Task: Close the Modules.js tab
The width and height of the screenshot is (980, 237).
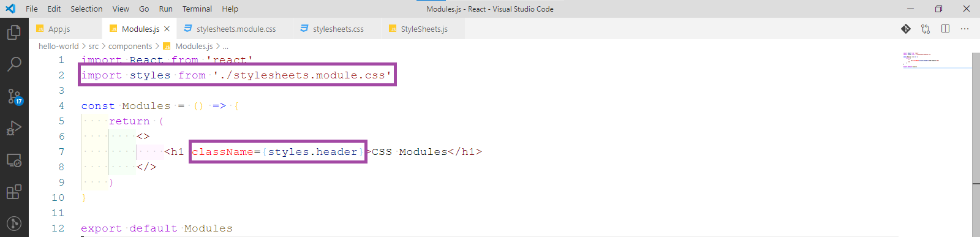Action: (167, 29)
